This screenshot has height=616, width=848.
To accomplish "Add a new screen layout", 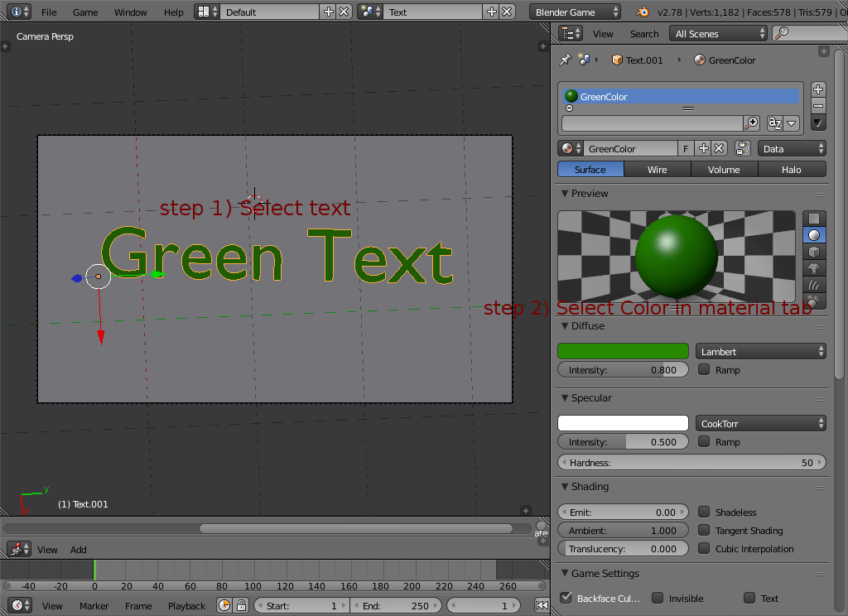I will [x=328, y=12].
